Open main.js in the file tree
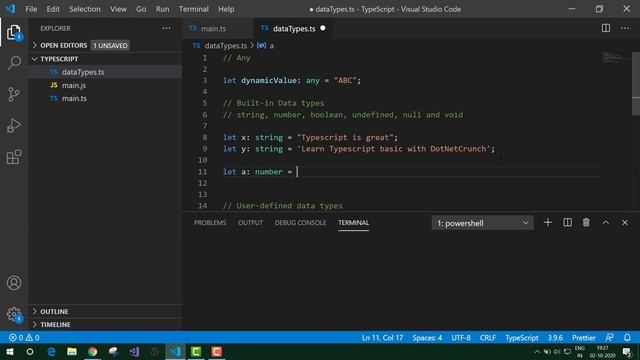Viewport: 640px width, 360px height. [105, 85]
